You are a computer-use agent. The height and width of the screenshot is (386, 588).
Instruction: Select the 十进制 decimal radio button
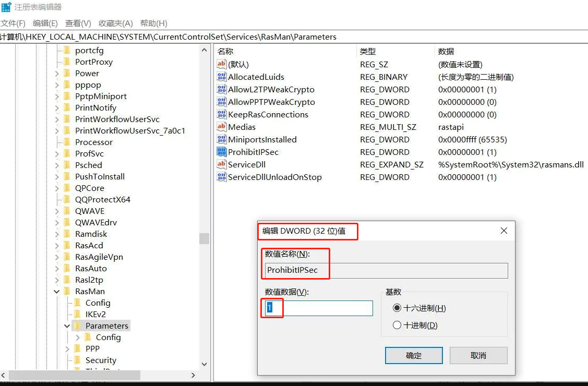[x=397, y=325]
